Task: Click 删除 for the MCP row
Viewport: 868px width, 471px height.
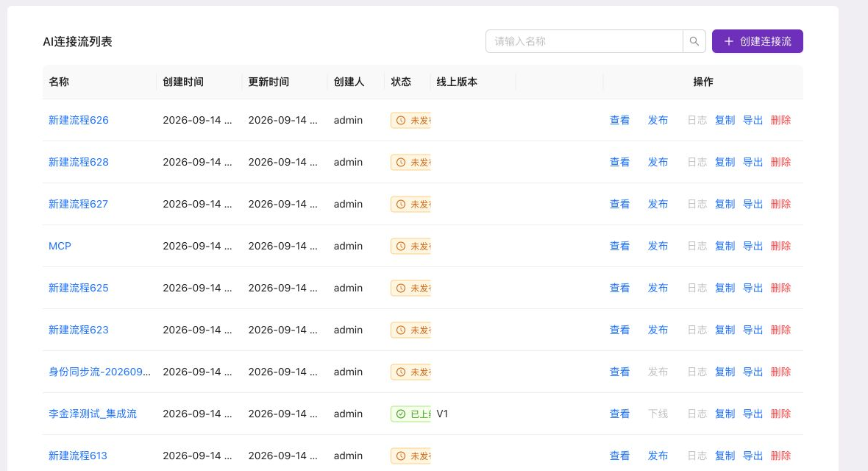Action: click(x=780, y=246)
